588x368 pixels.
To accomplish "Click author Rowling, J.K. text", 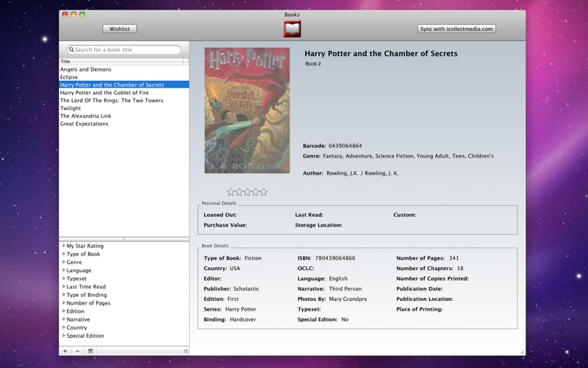I will coord(362,173).
